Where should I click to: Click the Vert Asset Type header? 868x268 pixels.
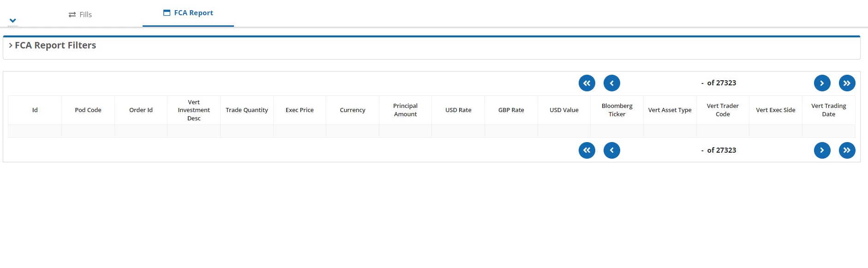coord(670,110)
